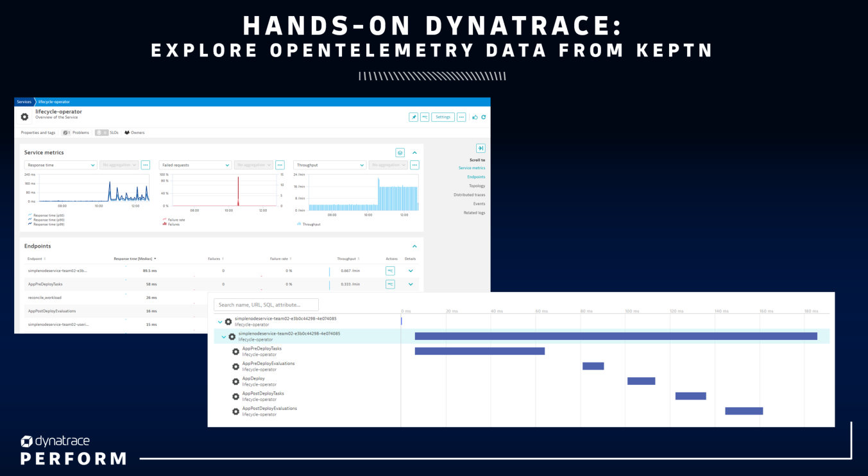
Task: Click the AppPostDeployTasks span gear icon
Action: [x=235, y=396]
